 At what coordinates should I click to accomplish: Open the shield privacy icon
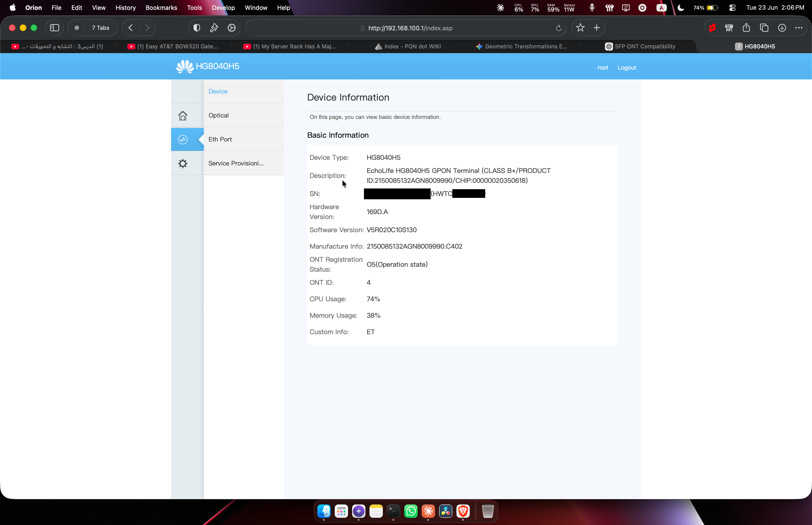197,28
